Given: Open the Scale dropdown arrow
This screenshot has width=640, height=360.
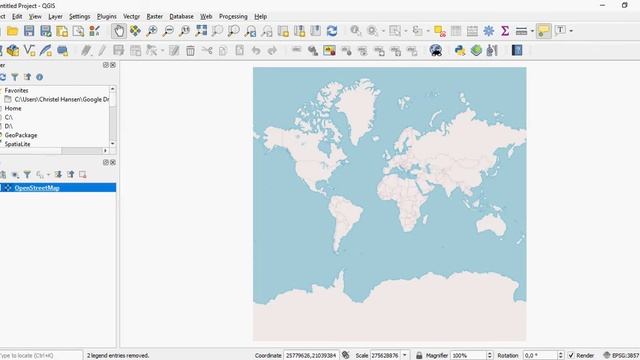Looking at the screenshot, I should (404, 356).
